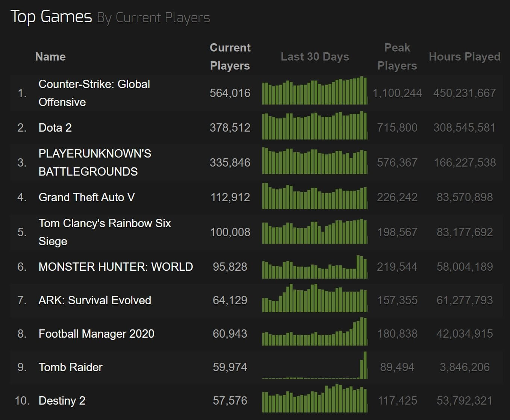Viewport: 510px width, 420px height.
Task: Select Grand Theft Auto V link
Action: [86, 197]
